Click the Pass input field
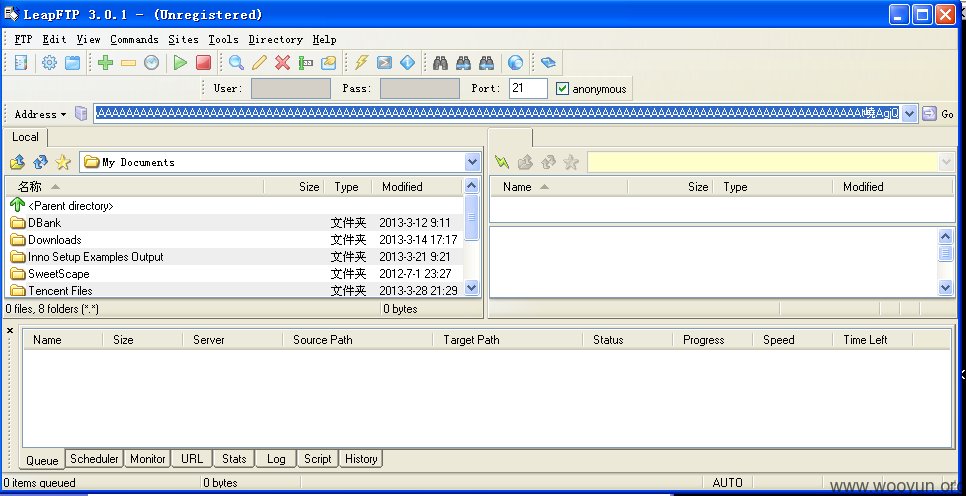The height and width of the screenshot is (496, 966). pyautogui.click(x=420, y=88)
